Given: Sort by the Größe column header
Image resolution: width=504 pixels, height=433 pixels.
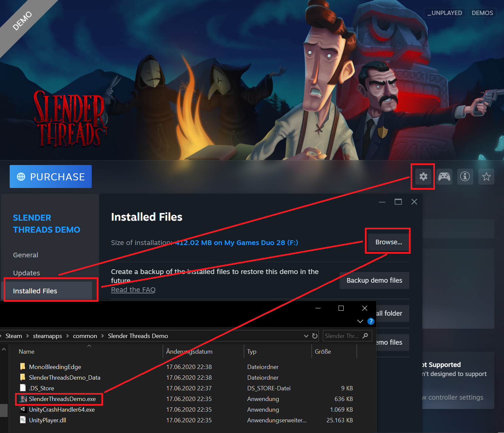Looking at the screenshot, I should click(323, 352).
